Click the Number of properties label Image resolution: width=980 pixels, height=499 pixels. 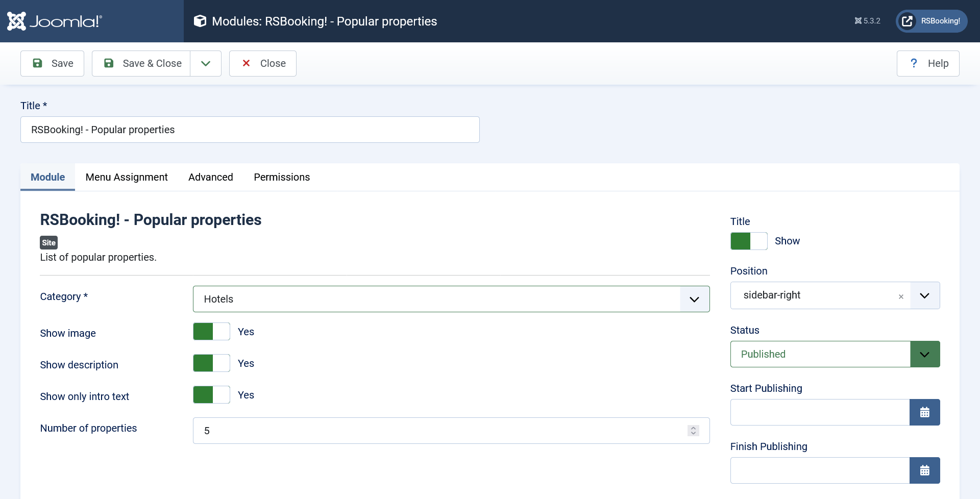click(89, 428)
